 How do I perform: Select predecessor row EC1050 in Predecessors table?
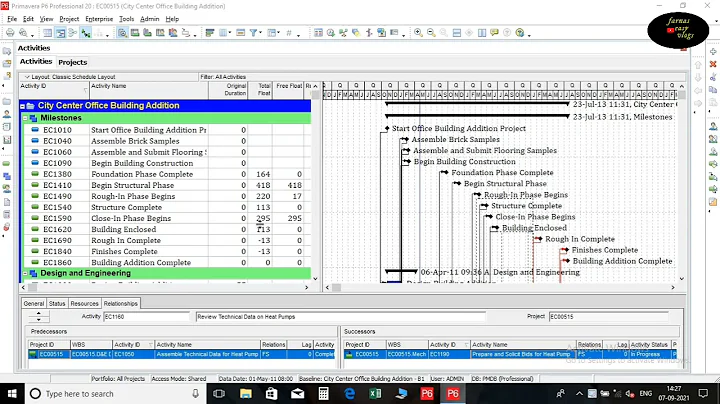(x=182, y=354)
